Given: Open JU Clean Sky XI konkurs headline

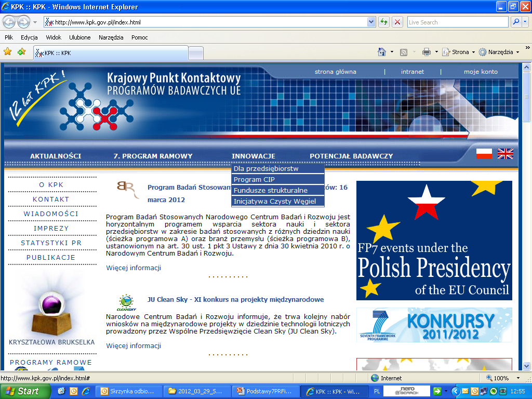Looking at the screenshot, I should pyautogui.click(x=235, y=299).
